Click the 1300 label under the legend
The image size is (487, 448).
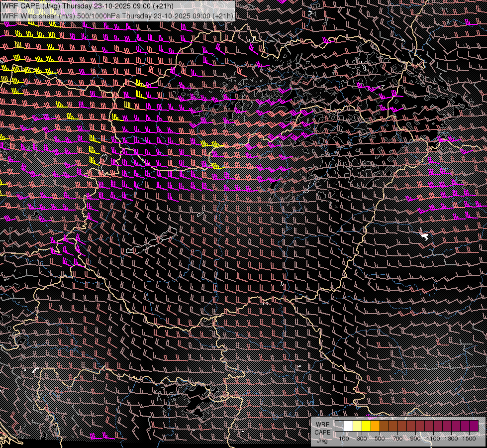(x=451, y=439)
